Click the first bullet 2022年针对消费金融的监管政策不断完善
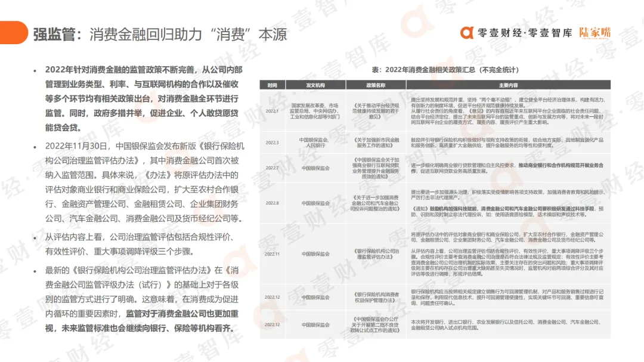644x362 pixels. pos(144,98)
